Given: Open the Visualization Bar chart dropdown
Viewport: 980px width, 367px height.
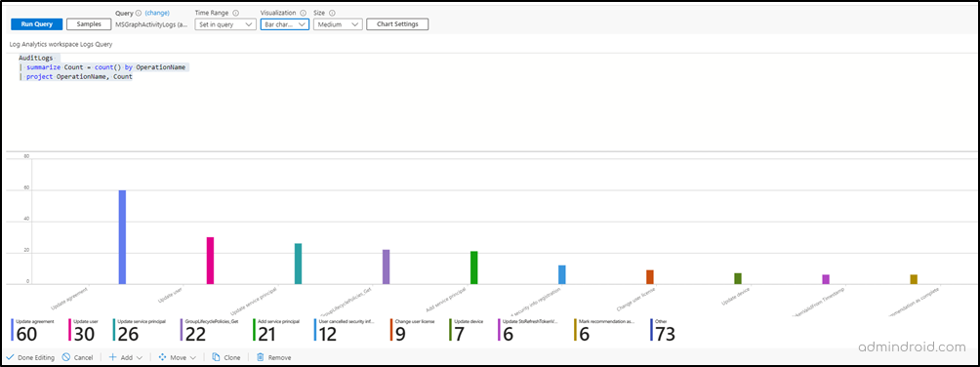Looking at the screenshot, I should 284,24.
